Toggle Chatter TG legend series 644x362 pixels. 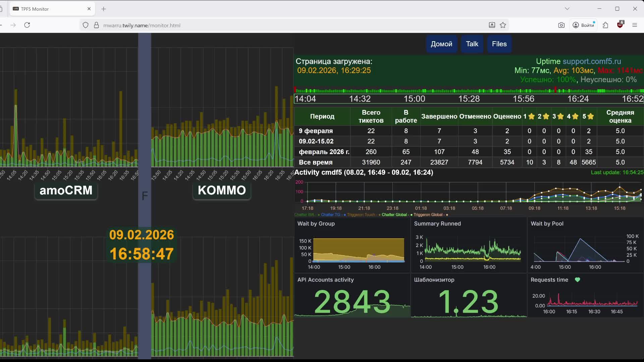click(330, 215)
